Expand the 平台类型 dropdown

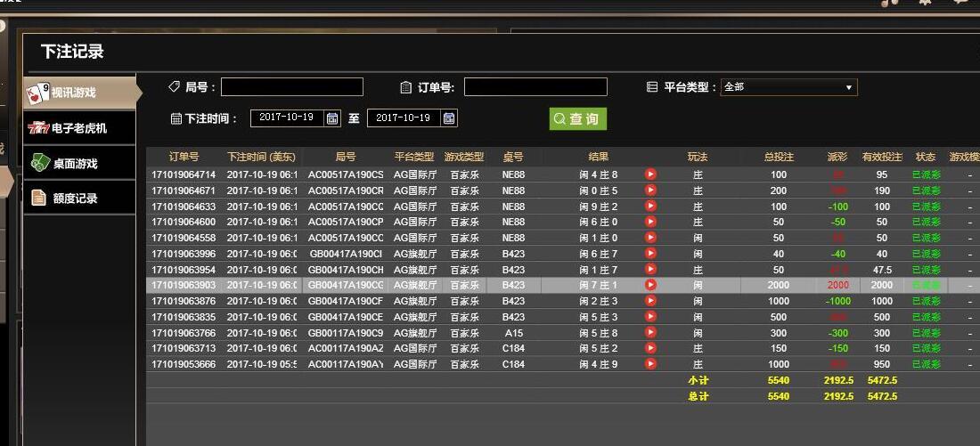[788, 87]
